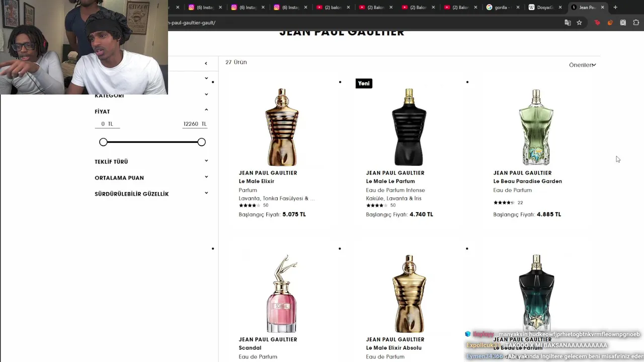Viewport: 644px width, 362px height.
Task: Click "Eau de Parfum" under Le Beau Paradise Garden
Action: [513, 190]
